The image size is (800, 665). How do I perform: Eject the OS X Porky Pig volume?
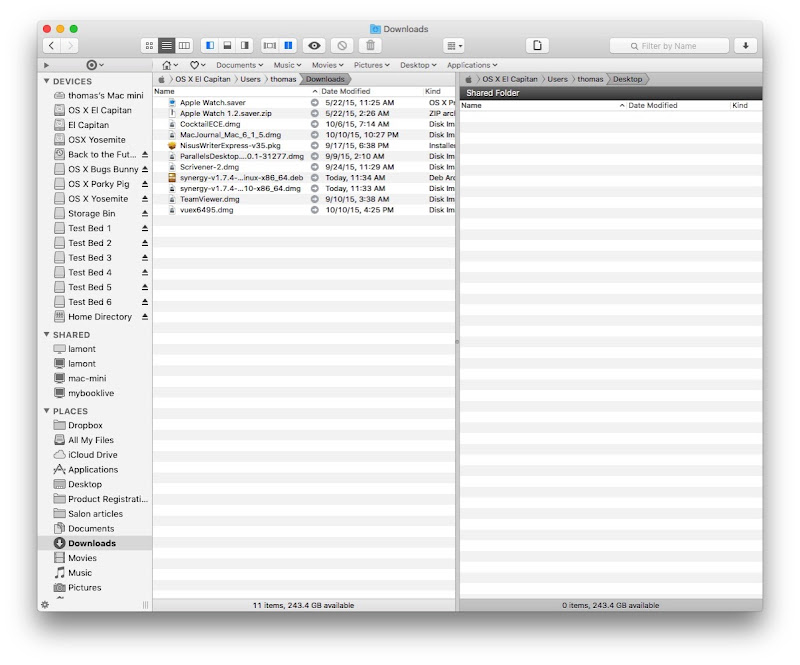(145, 184)
